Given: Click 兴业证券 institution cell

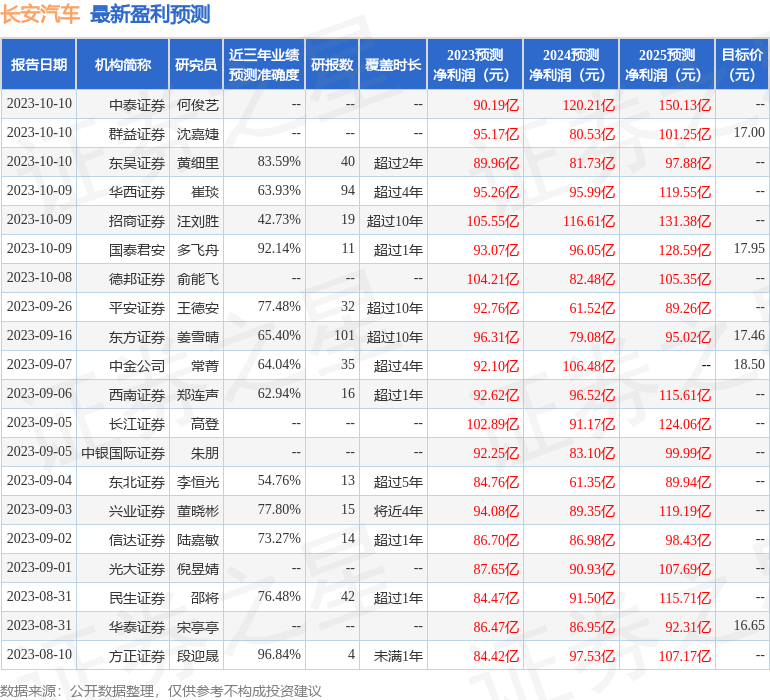Looking at the screenshot, I should tap(137, 511).
